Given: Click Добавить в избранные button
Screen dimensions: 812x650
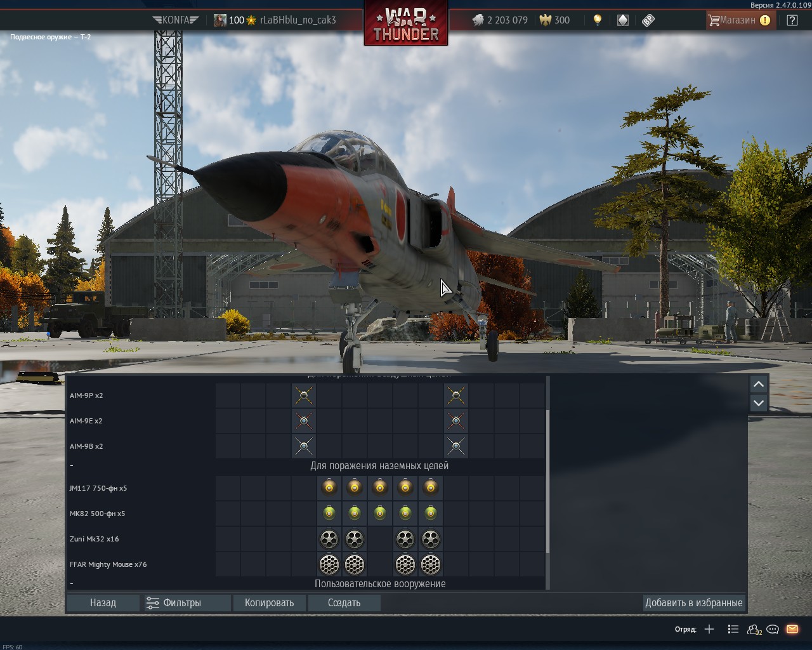Looking at the screenshot, I should coord(694,602).
